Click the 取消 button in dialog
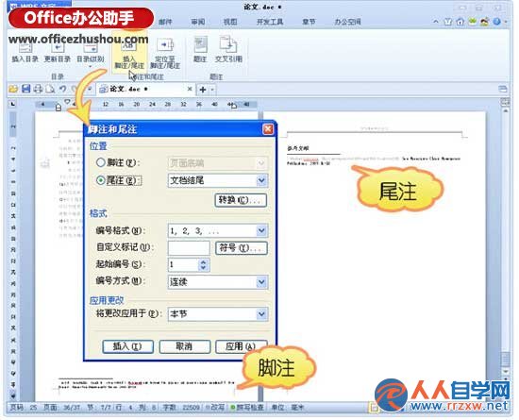Screen dimensions: 519x420 click(184, 346)
